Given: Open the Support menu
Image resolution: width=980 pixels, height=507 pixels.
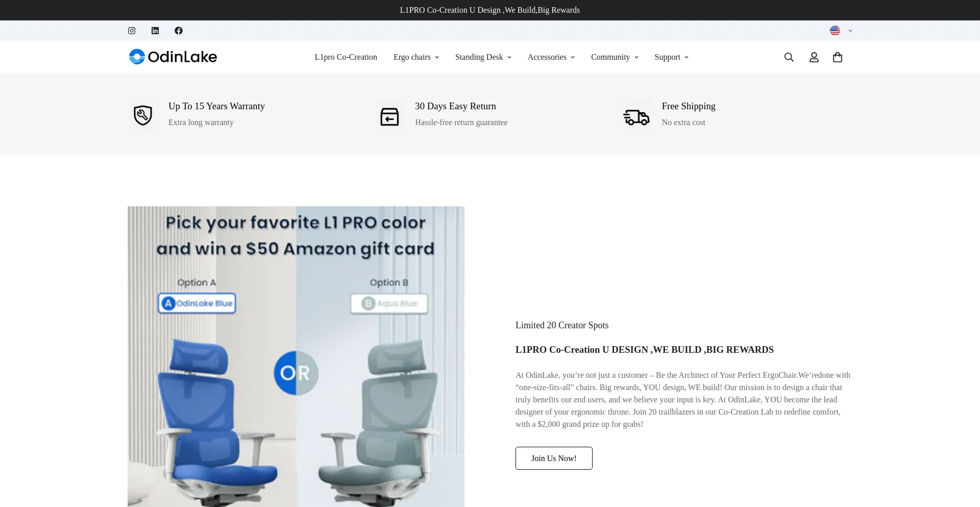Looking at the screenshot, I should coord(672,57).
